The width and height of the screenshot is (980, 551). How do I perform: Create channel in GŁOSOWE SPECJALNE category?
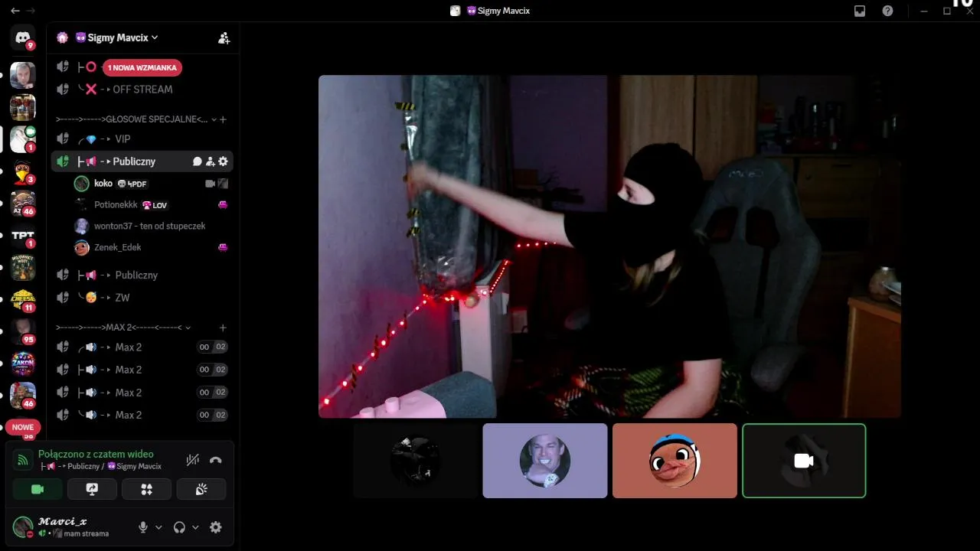223,119
